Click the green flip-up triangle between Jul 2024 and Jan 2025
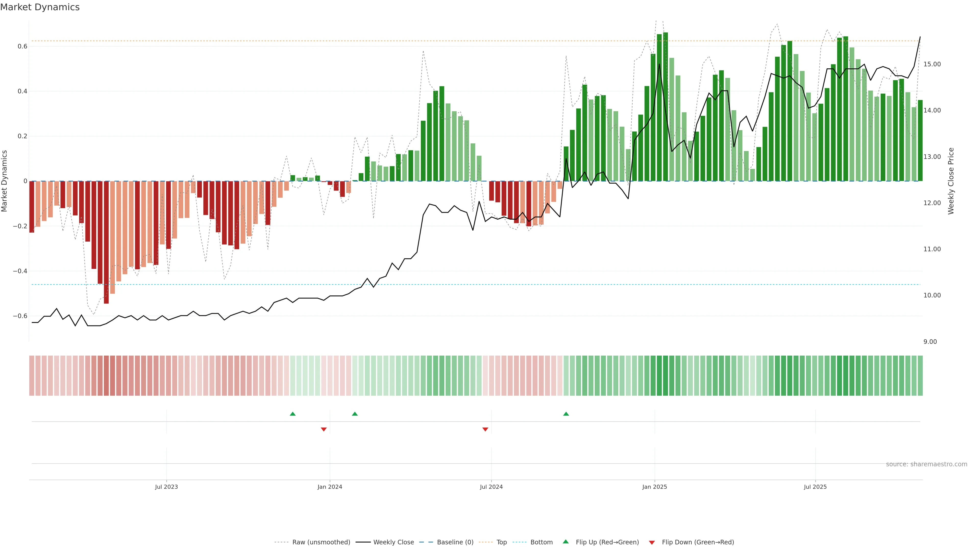Viewport: 980px width, 551px height. pos(566,414)
